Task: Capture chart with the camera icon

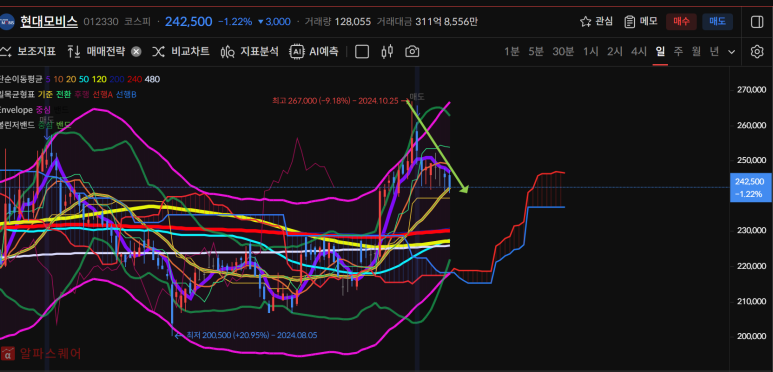Action: point(412,51)
